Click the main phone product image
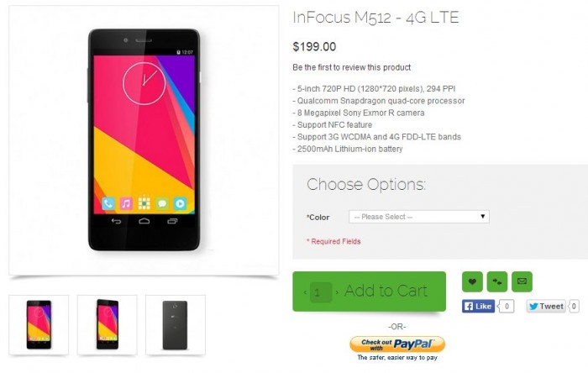Screen dimensions: 588x373 (x=144, y=140)
